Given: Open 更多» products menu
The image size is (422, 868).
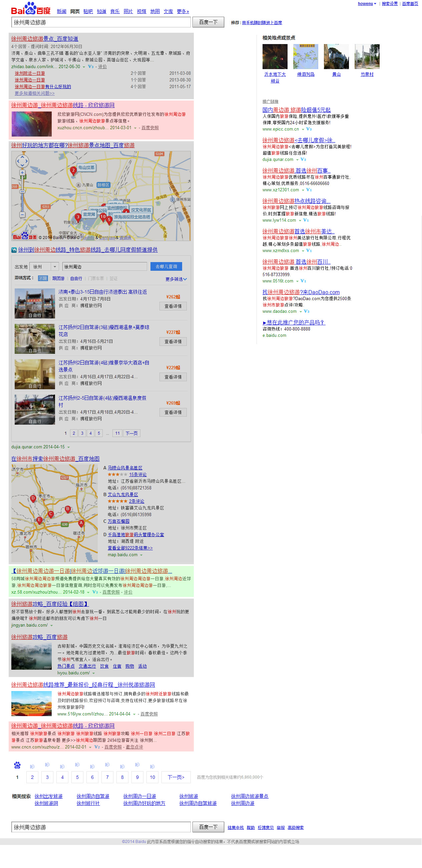Looking at the screenshot, I should click(x=183, y=11).
